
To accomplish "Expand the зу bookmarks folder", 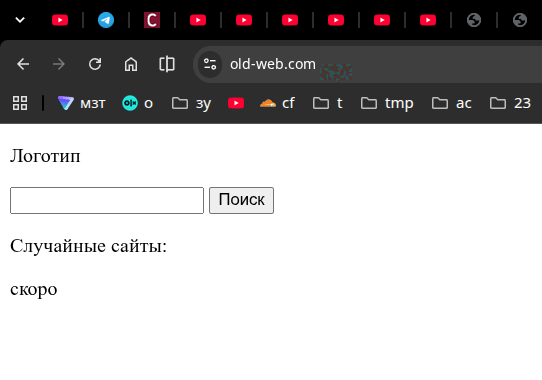I will 191,103.
